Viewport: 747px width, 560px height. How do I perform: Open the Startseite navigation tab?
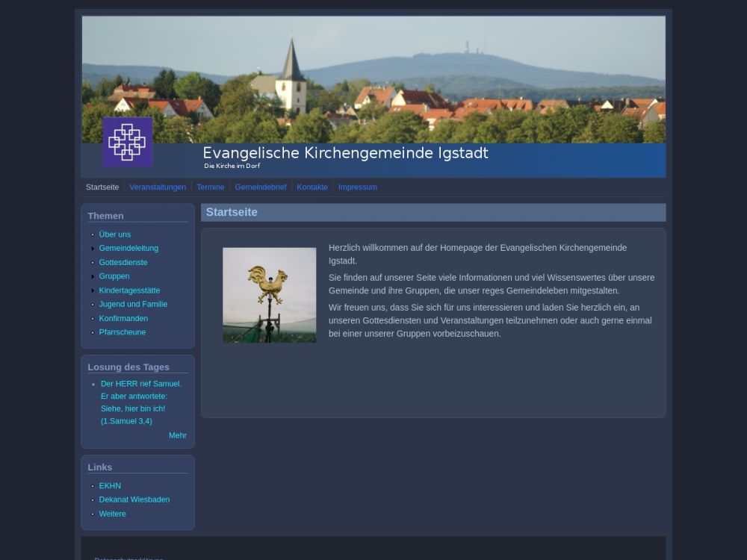click(x=102, y=187)
